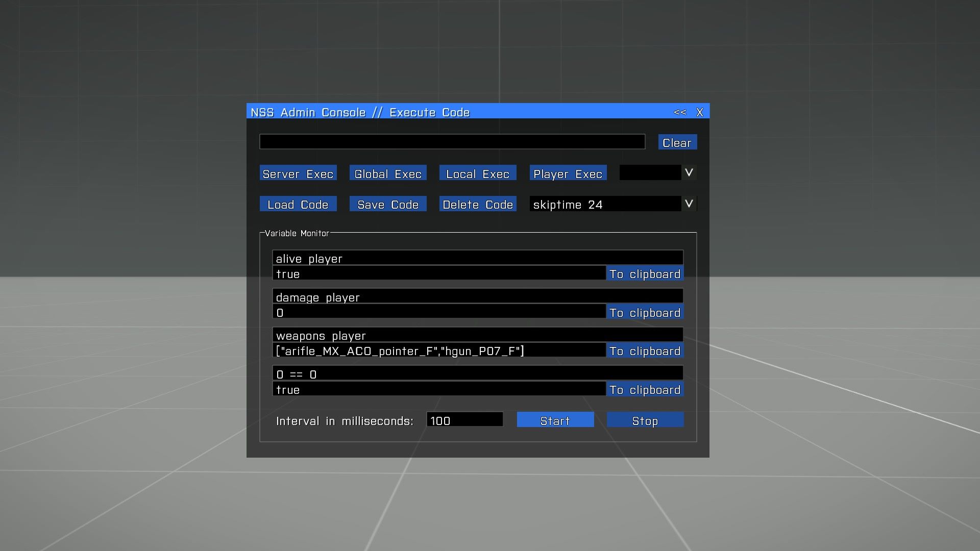
Task: Copy alive player result to clipboard
Action: [645, 274]
